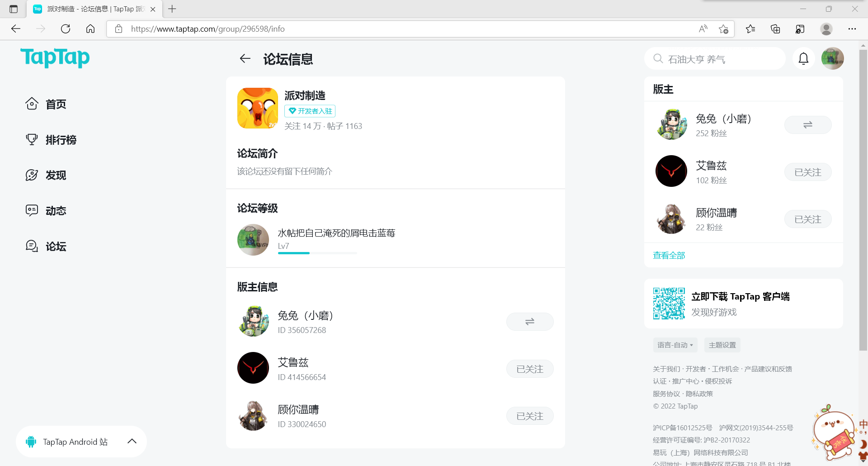The width and height of the screenshot is (868, 466).
Task: Click 查看全部 to view all moderators
Action: pos(669,256)
